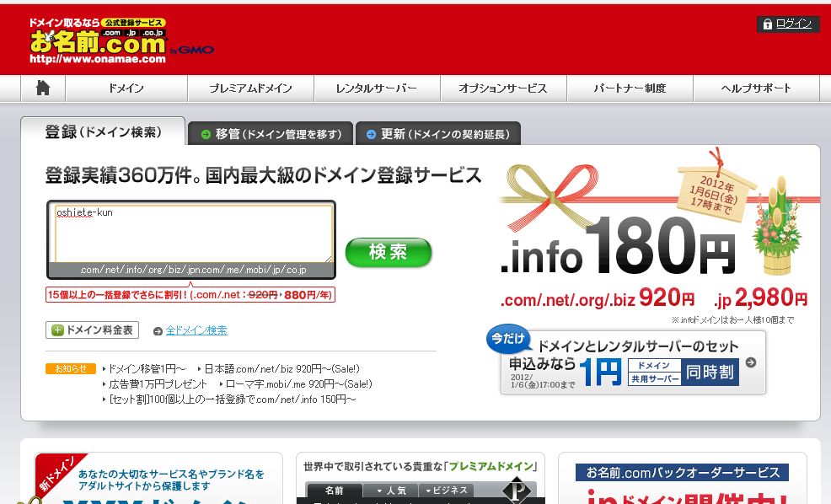Follow the 全ドメイン検索 link
Viewport: 831px width, 504px height.
(196, 330)
